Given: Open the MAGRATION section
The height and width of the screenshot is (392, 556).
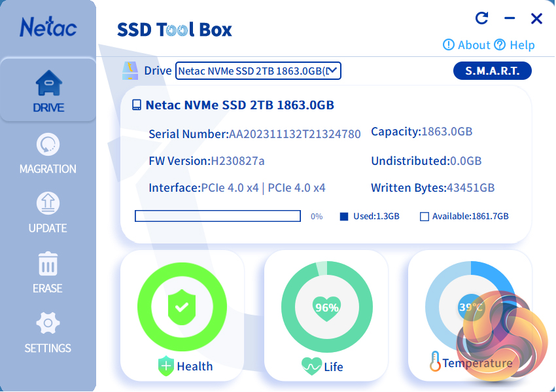Looking at the screenshot, I should tap(48, 154).
